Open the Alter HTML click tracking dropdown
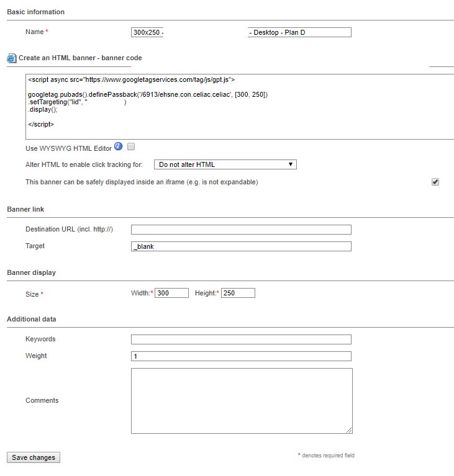 pos(225,164)
